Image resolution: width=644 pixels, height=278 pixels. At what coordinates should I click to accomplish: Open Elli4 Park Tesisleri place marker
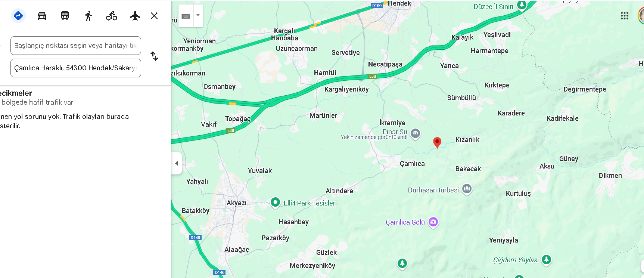(x=275, y=202)
